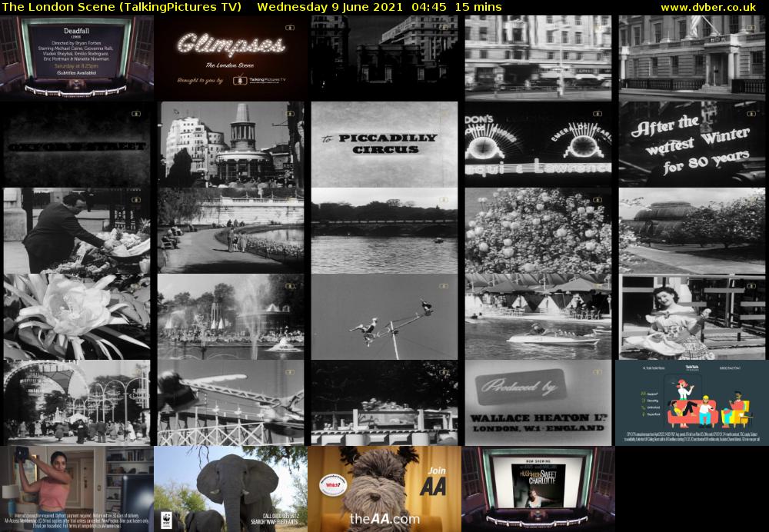Select the 'wettest Winter for 80 years' frame
This screenshot has width=769, height=532.
[x=691, y=144]
